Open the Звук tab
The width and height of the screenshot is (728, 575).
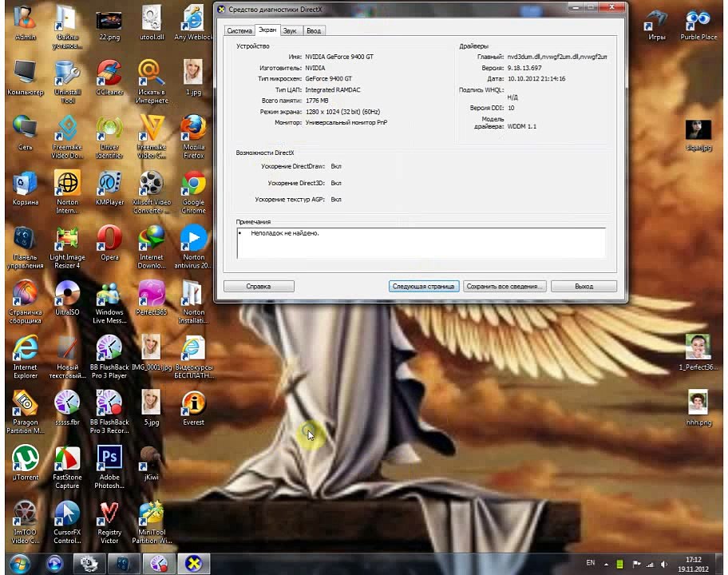290,30
